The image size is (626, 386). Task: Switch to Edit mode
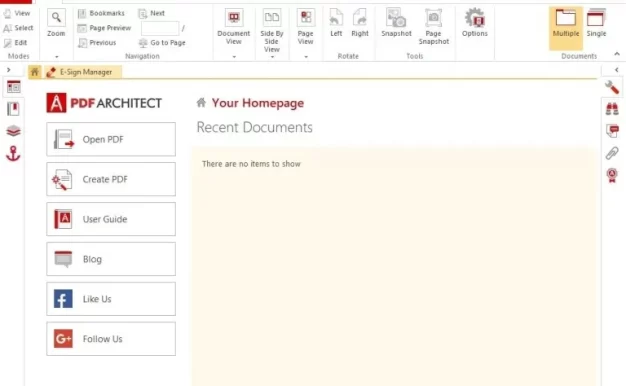coord(16,43)
